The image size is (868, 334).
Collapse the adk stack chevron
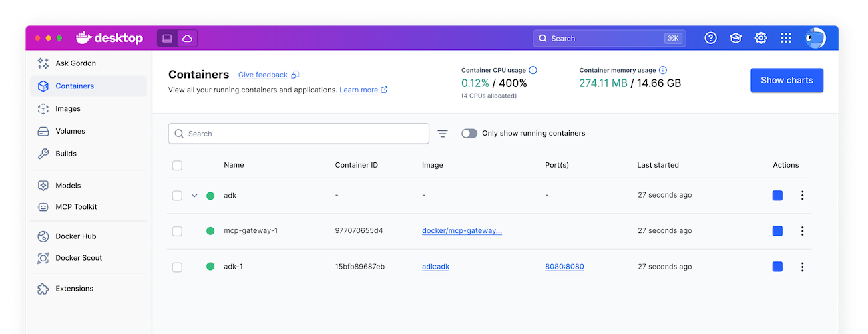coord(194,196)
